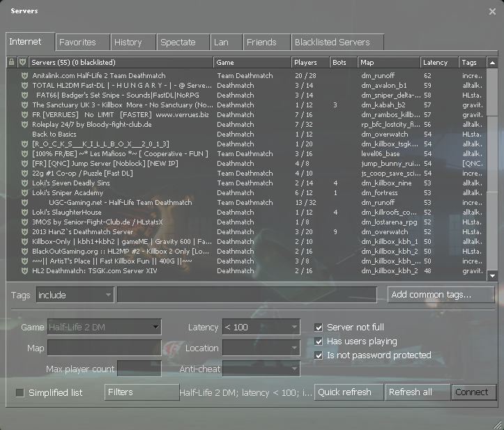504x430 pixels.
Task: Click VAC shield next to Roleplay 24/7 server
Action: [x=24, y=125]
